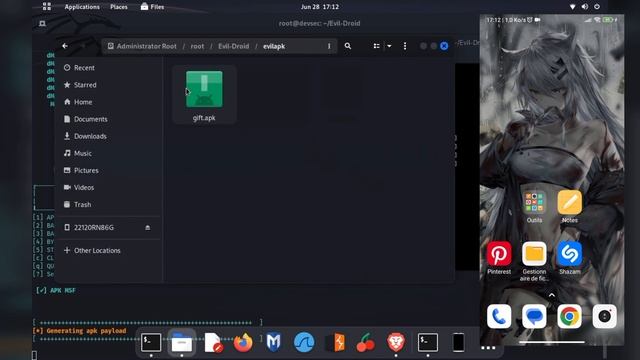Viewport: 640px width, 360px height.
Task: Open view options dropdown arrow
Action: tap(389, 46)
